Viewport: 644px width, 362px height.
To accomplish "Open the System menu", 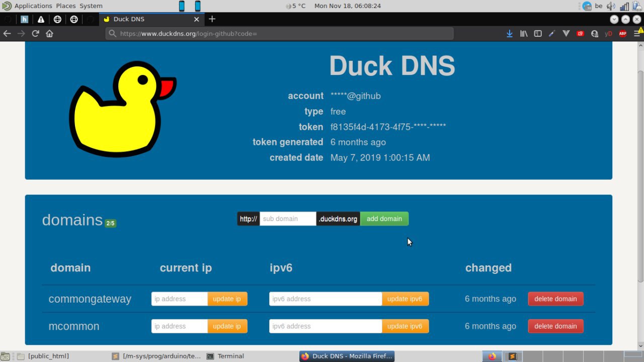I will tap(91, 6).
